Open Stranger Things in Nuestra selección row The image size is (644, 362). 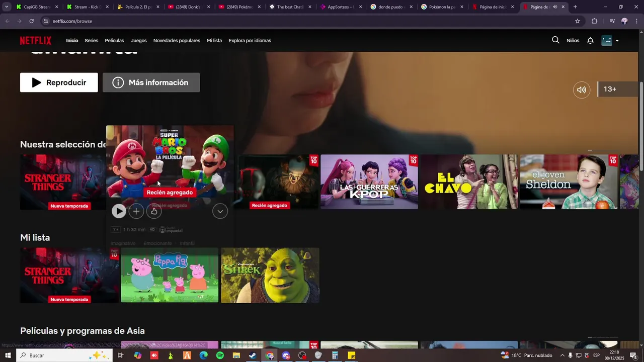pos(63,182)
